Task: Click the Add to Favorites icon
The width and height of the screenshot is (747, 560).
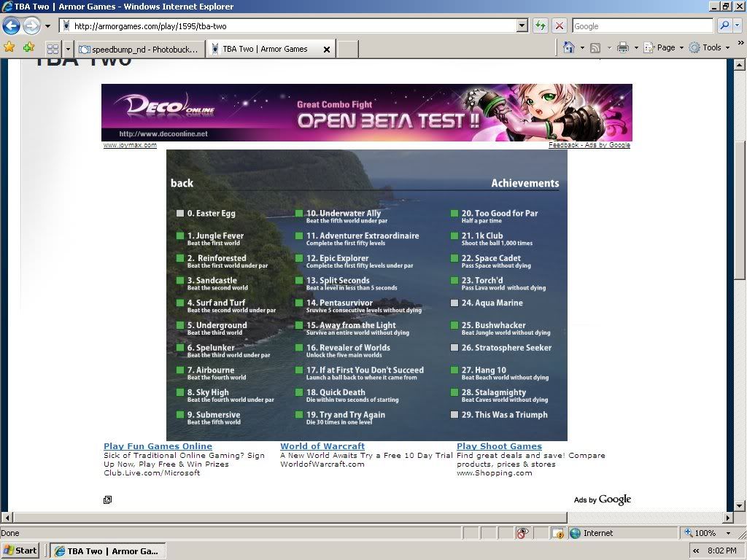Action: tap(28, 47)
